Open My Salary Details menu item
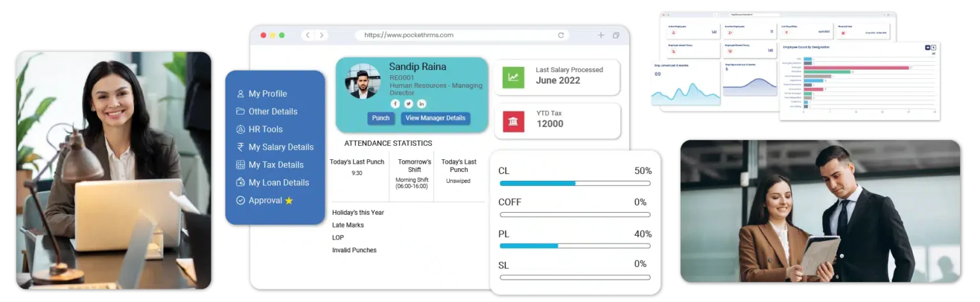This screenshot has height=302, width=980. (x=281, y=147)
